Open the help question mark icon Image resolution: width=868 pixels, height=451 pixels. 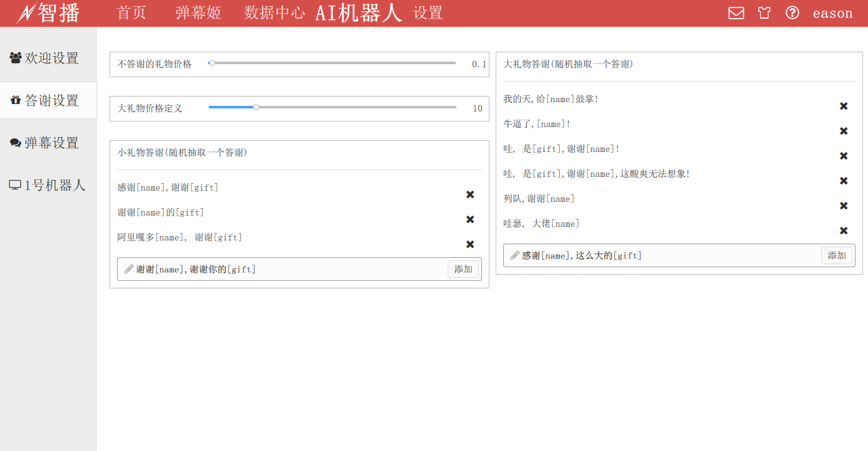[x=792, y=12]
